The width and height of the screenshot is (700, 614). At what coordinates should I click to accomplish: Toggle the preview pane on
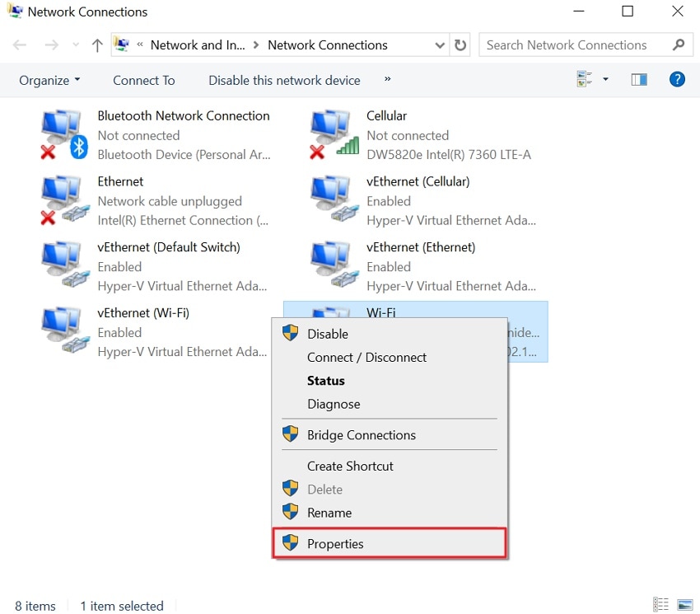pyautogui.click(x=639, y=79)
